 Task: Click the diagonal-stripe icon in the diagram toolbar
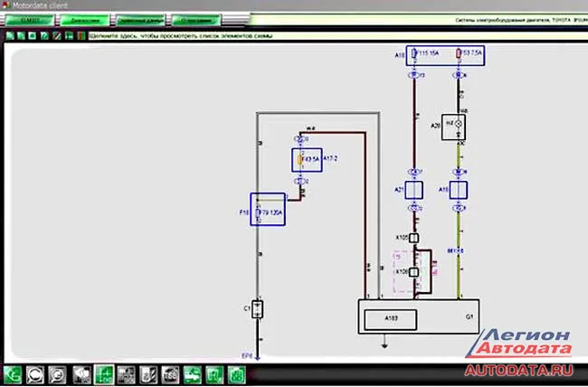click(x=58, y=36)
